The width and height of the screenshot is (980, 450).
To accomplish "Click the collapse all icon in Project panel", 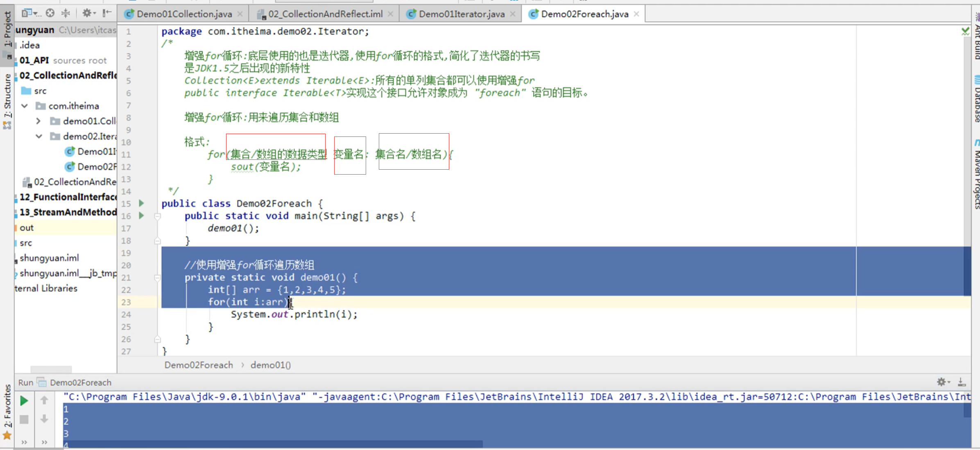I will pos(66,14).
